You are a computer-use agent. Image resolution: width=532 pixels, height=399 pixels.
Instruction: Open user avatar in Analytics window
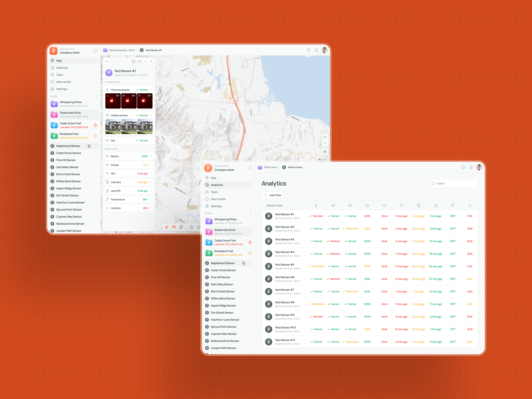479,167
